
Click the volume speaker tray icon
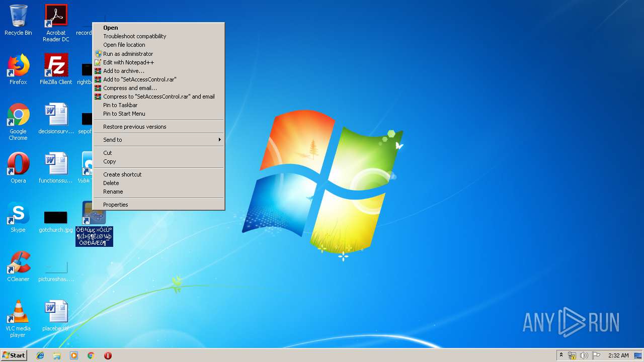(x=584, y=355)
